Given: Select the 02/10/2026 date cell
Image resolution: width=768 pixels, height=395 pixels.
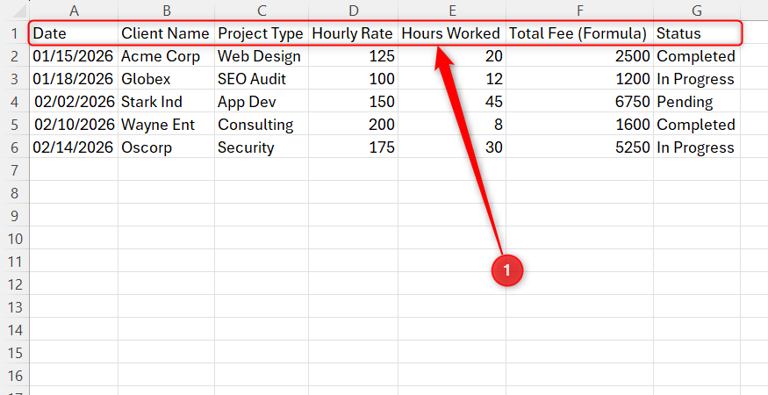Looking at the screenshot, I should (x=74, y=124).
